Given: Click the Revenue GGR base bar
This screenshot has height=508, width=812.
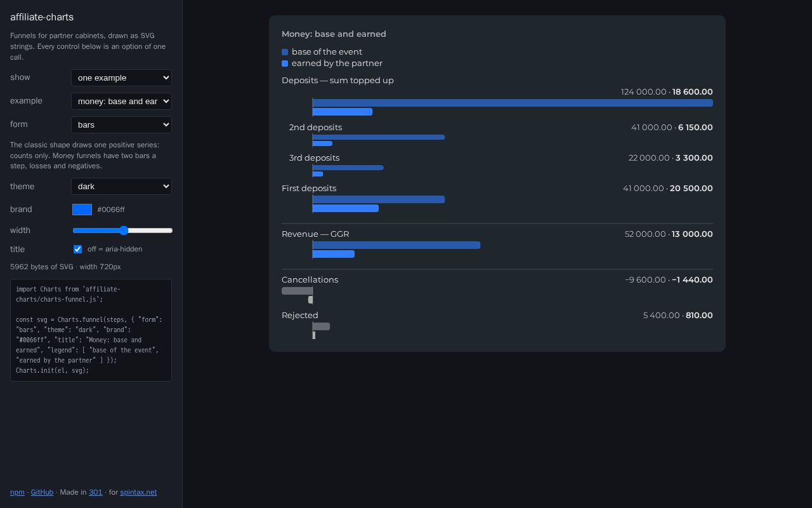Looking at the screenshot, I should (x=396, y=245).
